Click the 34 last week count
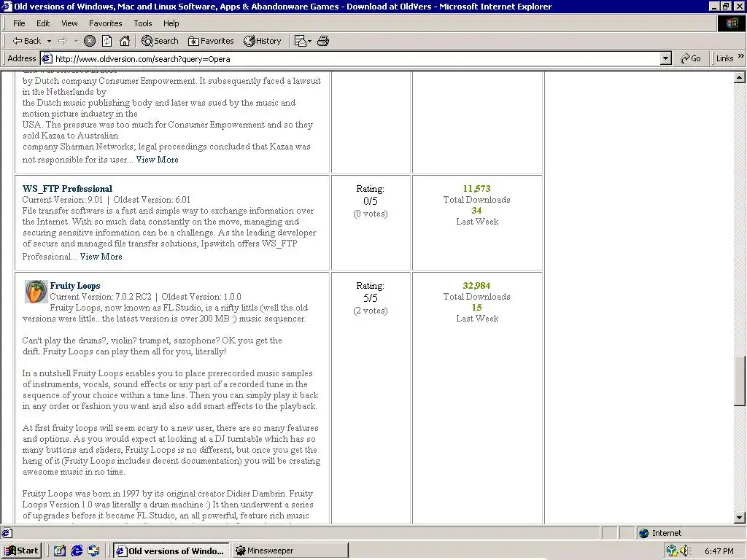747x560 pixels. pos(476,211)
